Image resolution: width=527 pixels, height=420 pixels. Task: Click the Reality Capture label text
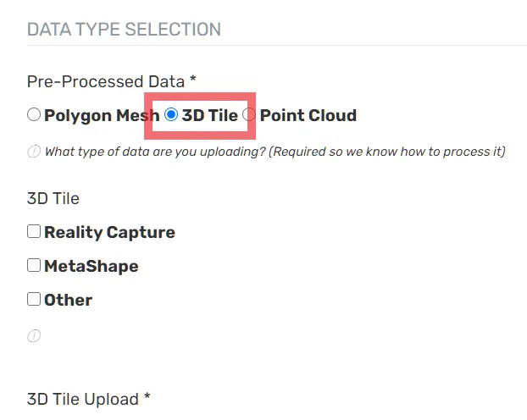109,233
